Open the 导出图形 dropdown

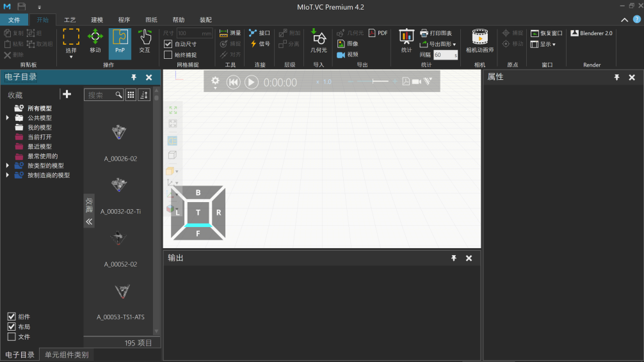point(439,44)
